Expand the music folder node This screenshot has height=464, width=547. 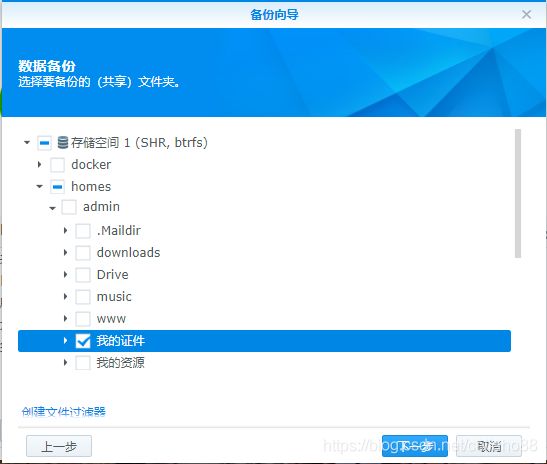[65, 296]
